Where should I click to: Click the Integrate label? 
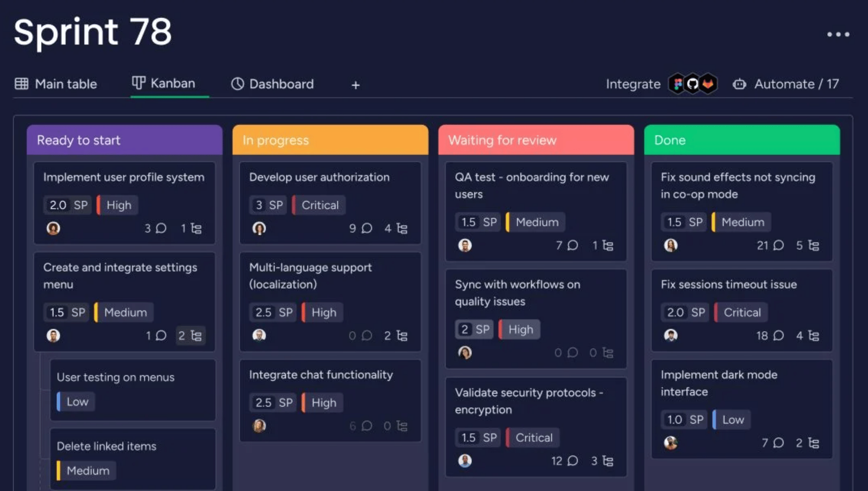point(633,84)
